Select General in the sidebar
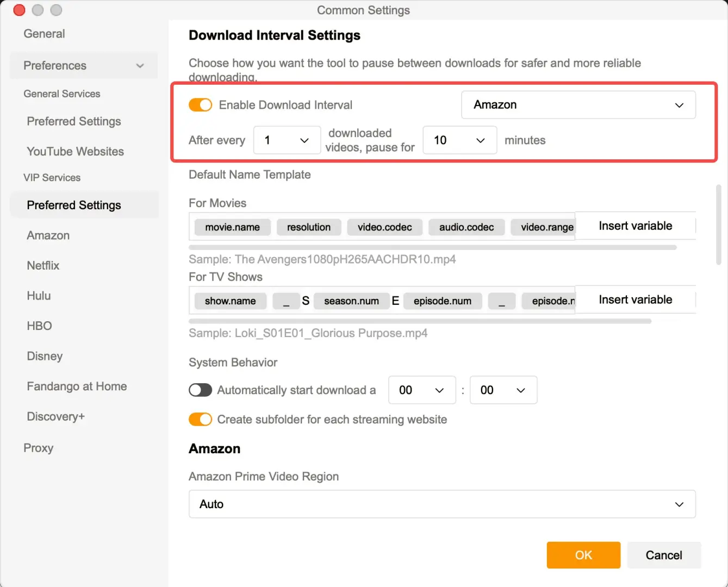Image resolution: width=728 pixels, height=587 pixels. 44,34
